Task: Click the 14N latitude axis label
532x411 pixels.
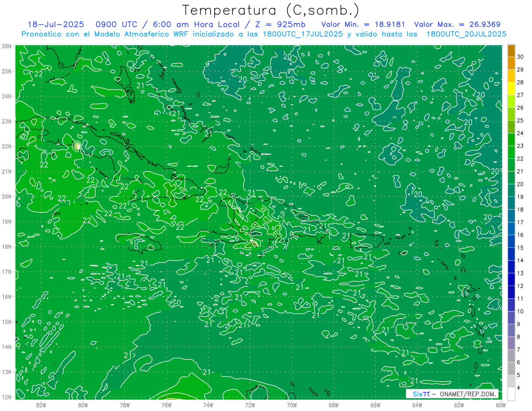Action: pos(6,347)
